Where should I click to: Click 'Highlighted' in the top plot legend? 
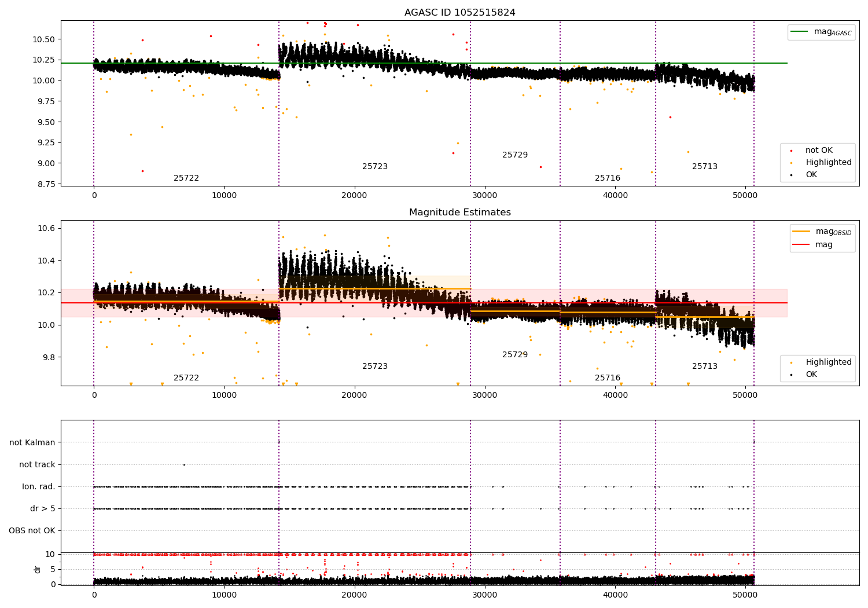click(x=829, y=163)
